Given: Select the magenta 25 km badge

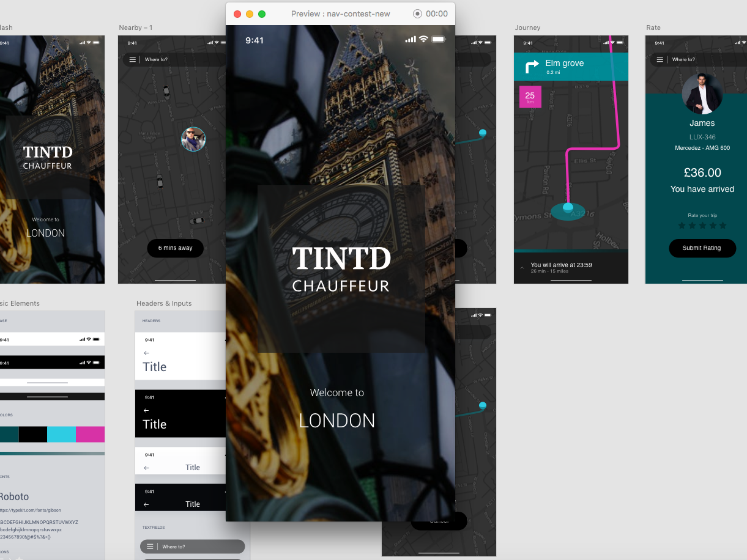Looking at the screenshot, I should (530, 97).
